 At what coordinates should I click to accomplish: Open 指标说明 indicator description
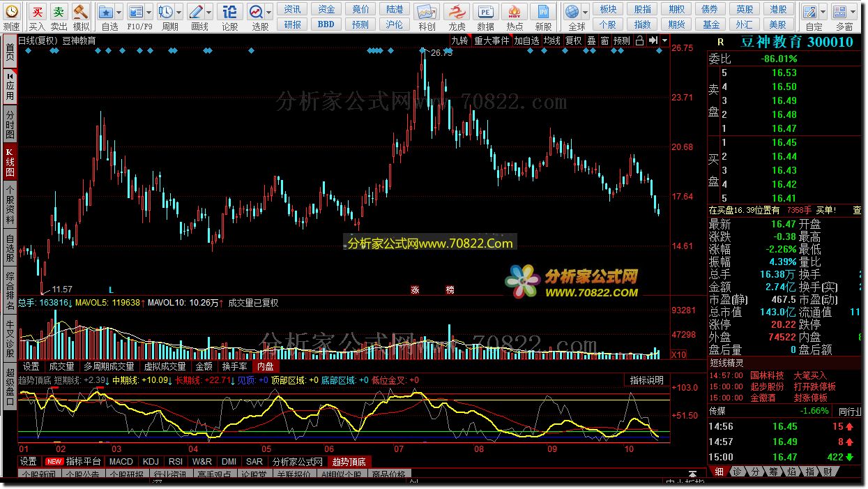(647, 380)
